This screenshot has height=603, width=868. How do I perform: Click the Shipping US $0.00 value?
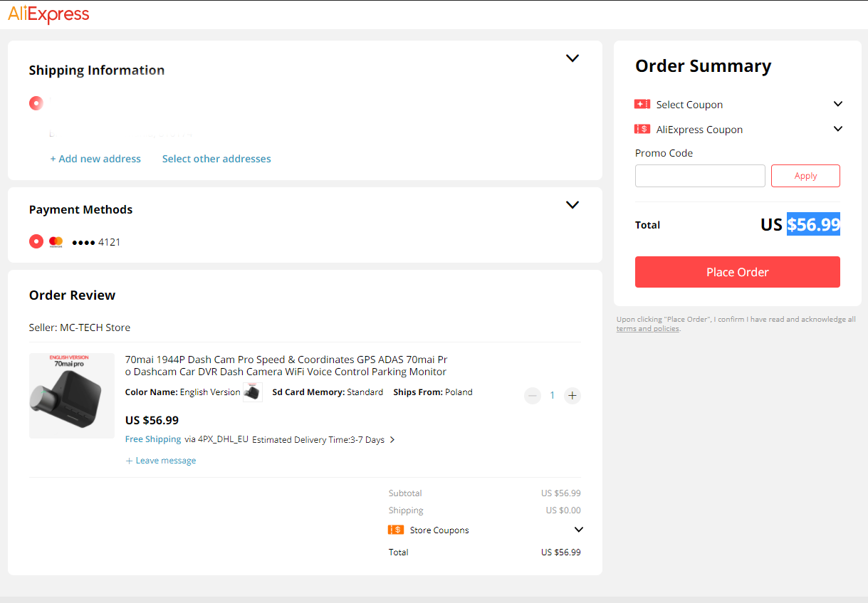(563, 510)
